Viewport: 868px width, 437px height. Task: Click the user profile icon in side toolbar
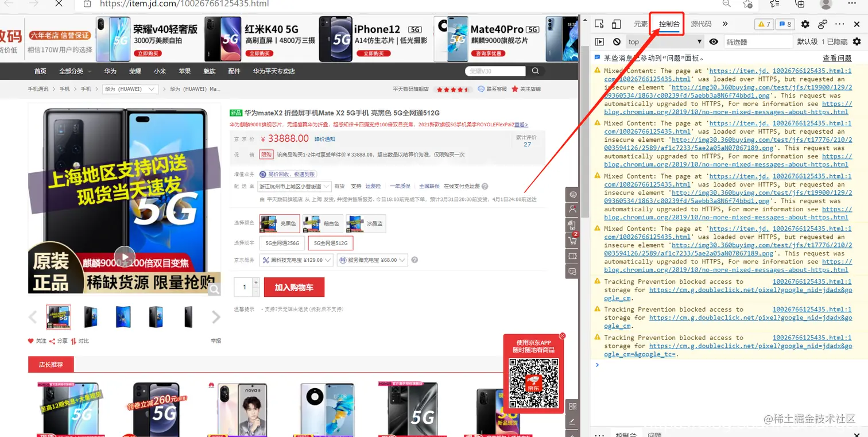[x=572, y=210]
